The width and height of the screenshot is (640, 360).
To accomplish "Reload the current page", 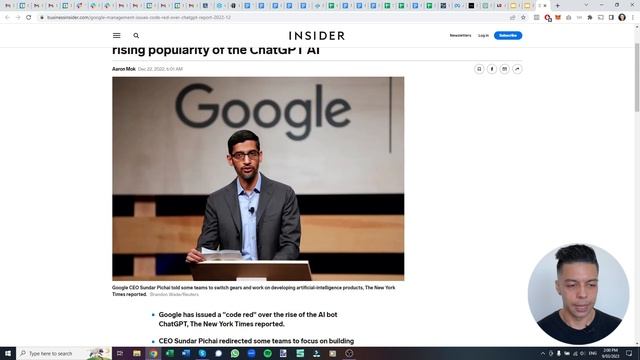I will coord(29,18).
